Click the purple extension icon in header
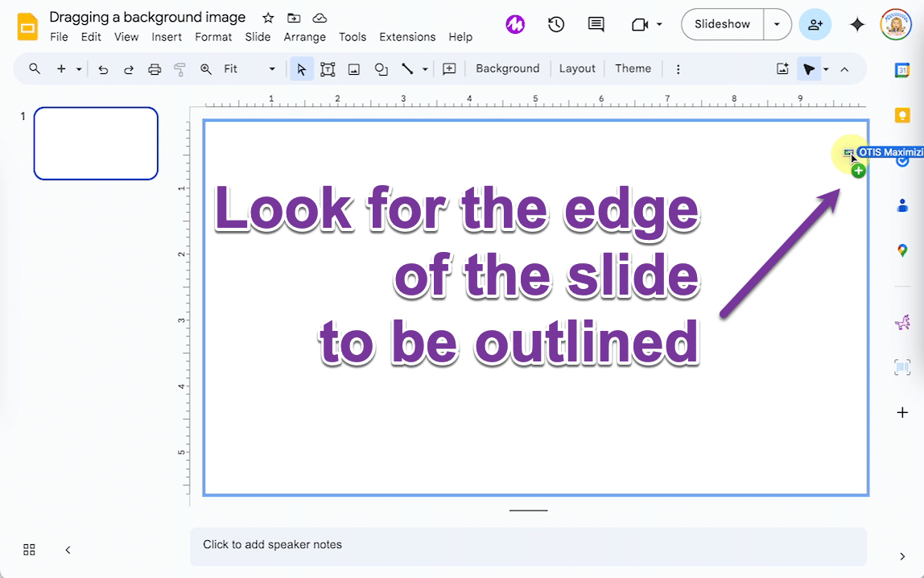Image resolution: width=924 pixels, height=578 pixels. (x=515, y=24)
